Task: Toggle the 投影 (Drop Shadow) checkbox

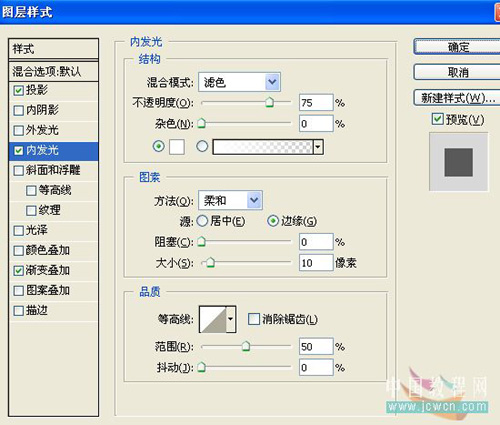Action: [19, 91]
